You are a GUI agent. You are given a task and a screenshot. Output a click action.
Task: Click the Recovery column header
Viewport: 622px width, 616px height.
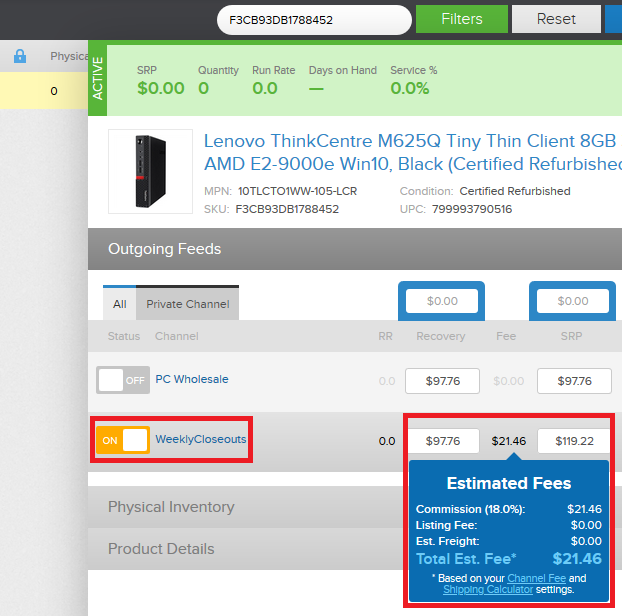441,336
